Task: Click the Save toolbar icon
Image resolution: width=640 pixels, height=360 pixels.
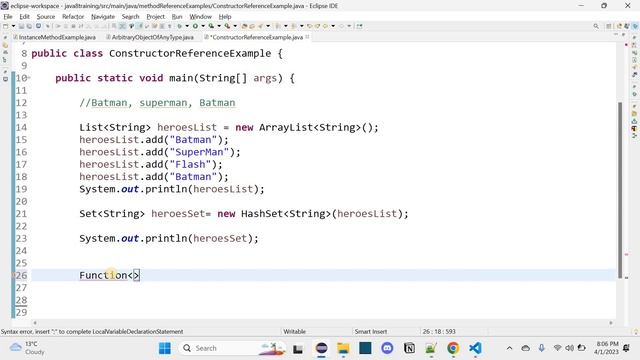Action: [21, 26]
